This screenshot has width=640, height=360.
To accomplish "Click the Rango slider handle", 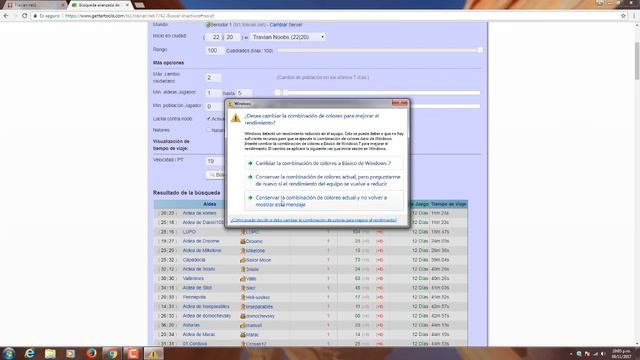I will tap(480, 50).
